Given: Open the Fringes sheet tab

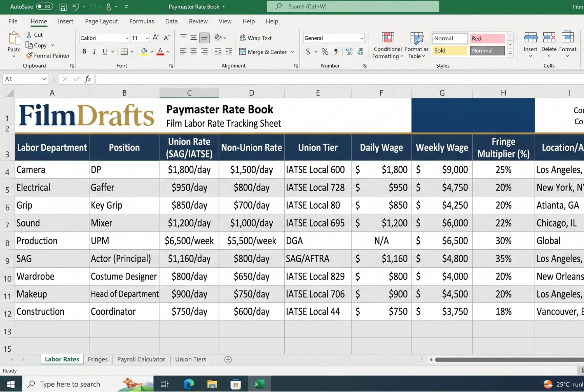Looking at the screenshot, I should 98,359.
